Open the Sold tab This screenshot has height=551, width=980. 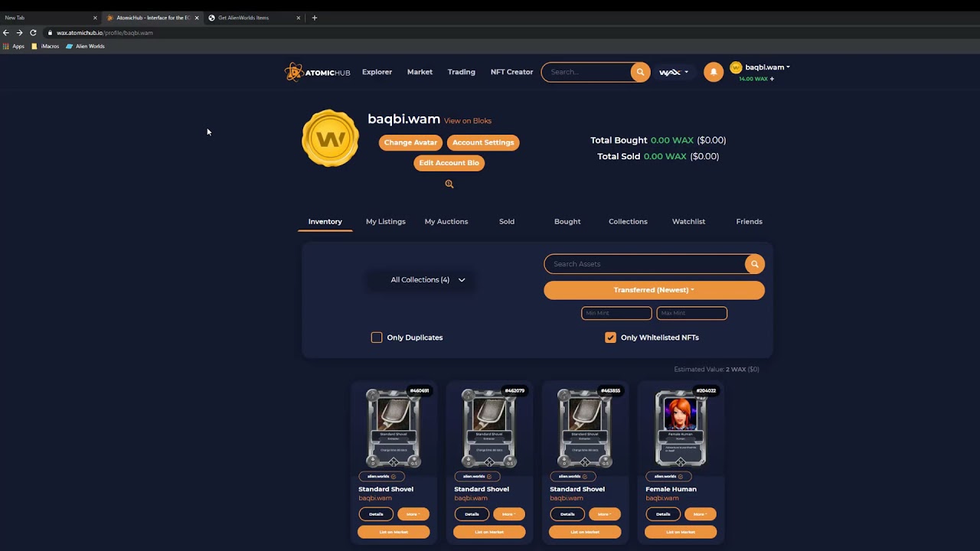(507, 221)
